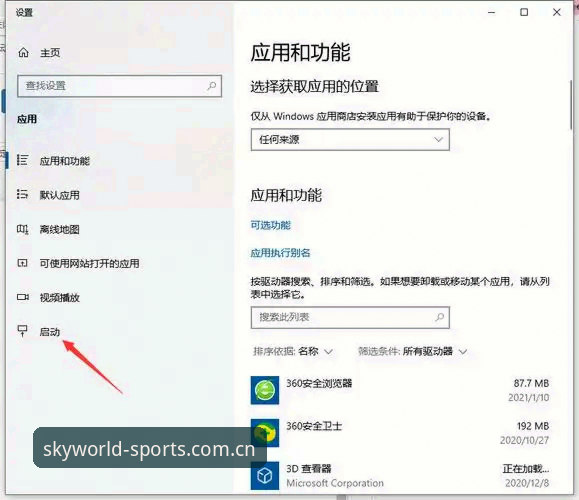Open the 启动 startup settings page

50,332
